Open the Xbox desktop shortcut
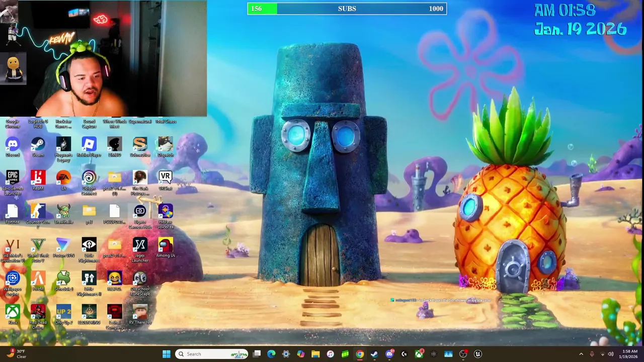This screenshot has height=362, width=644. pyautogui.click(x=13, y=314)
